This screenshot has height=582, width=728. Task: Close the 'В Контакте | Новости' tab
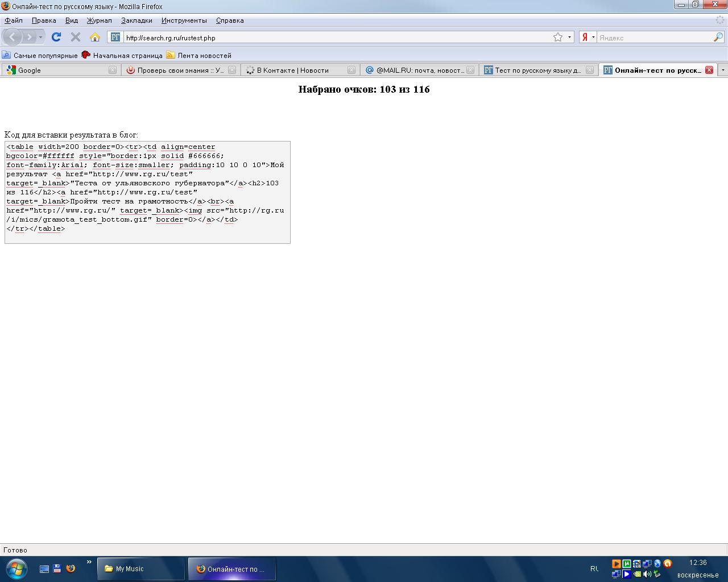coord(351,70)
